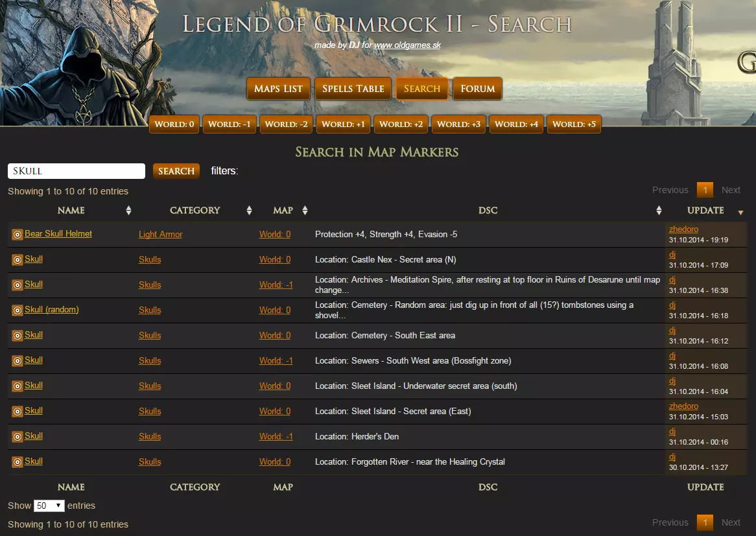Click Update column header at top
This screenshot has width=756, height=536.
pyautogui.click(x=705, y=210)
